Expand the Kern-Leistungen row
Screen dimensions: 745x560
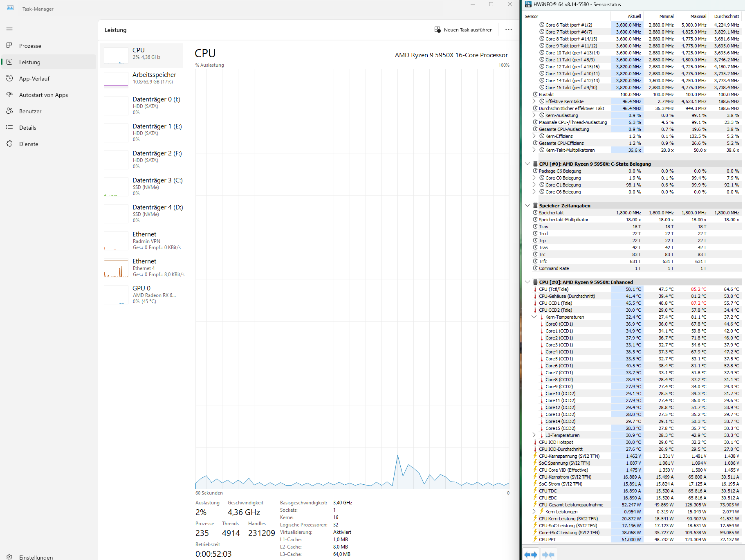(534, 512)
